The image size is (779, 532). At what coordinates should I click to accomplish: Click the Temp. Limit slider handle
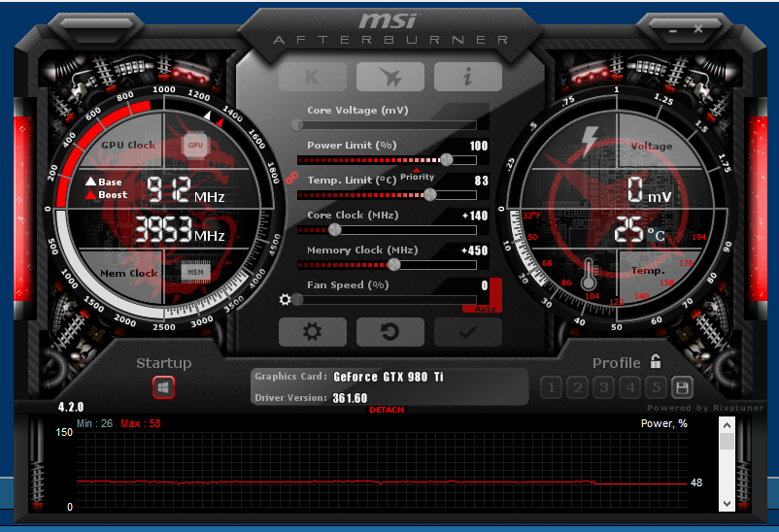430,195
